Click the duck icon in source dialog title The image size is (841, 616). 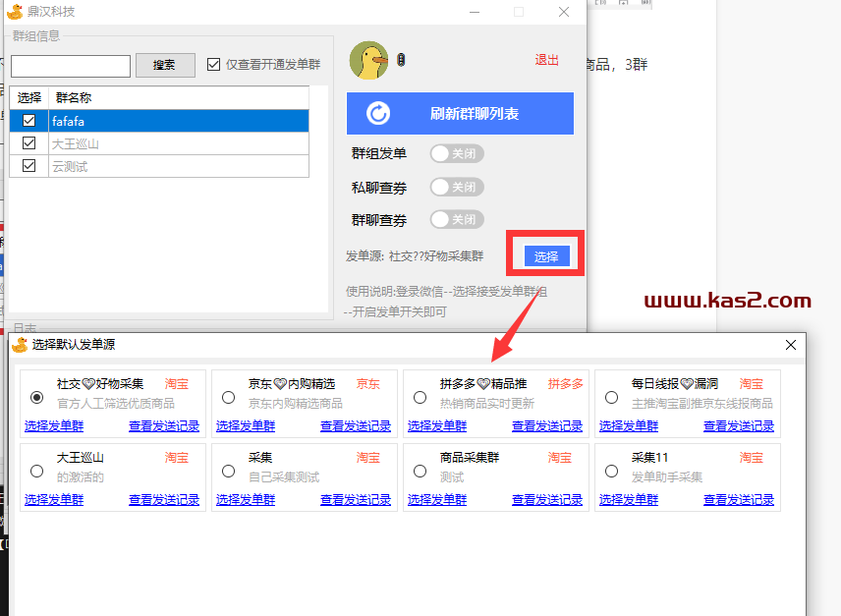tap(20, 345)
